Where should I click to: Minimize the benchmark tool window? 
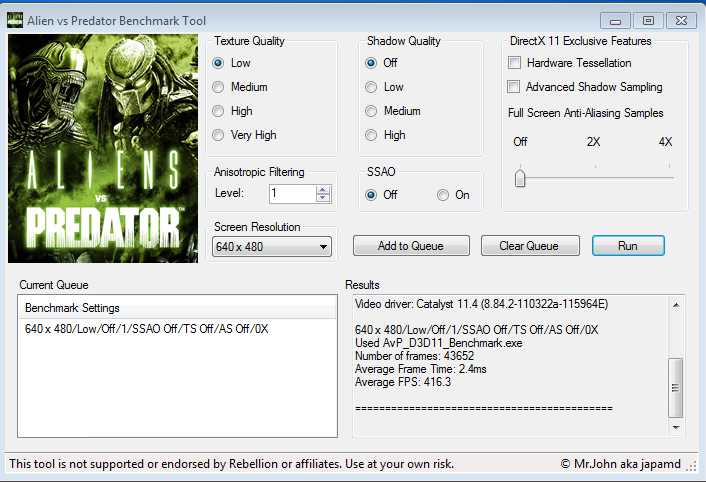[615, 21]
